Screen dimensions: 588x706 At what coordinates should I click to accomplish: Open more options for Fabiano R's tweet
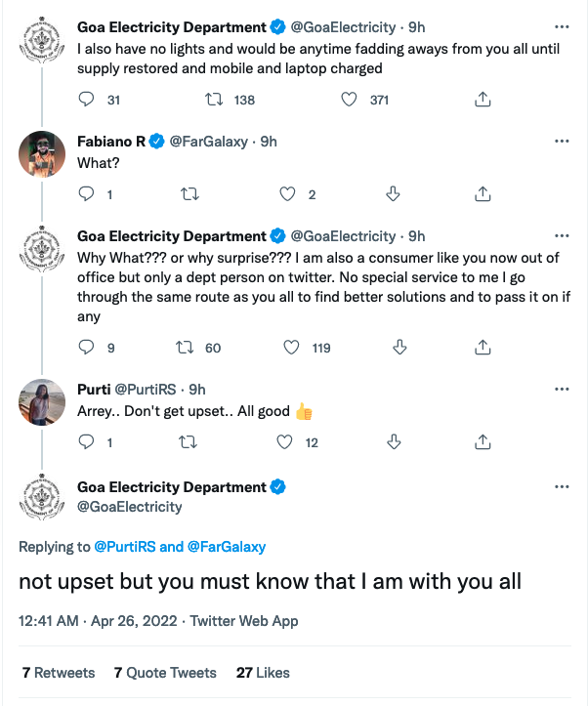(562, 141)
